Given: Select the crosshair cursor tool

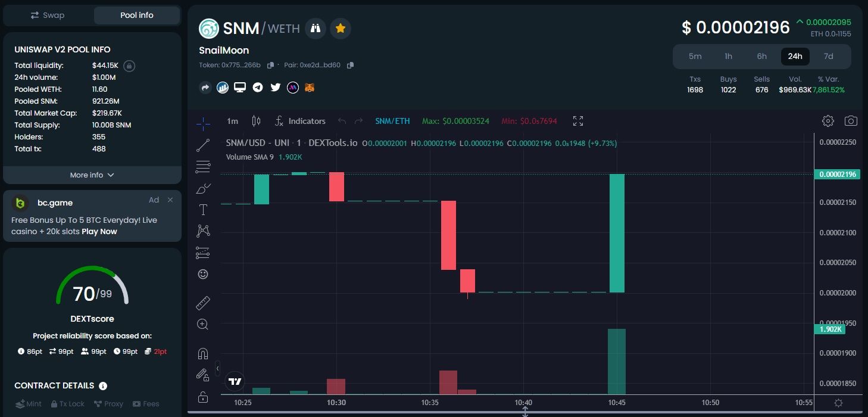Looking at the screenshot, I should tap(203, 124).
